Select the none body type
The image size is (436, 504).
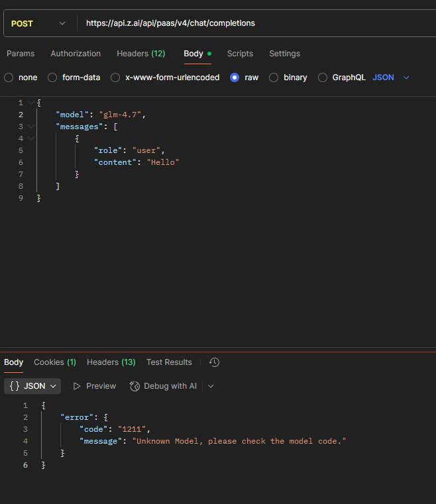(9, 77)
